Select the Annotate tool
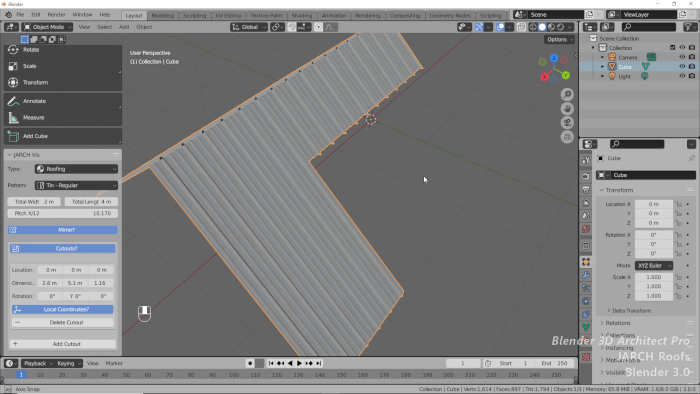700x394 pixels. pos(62,101)
